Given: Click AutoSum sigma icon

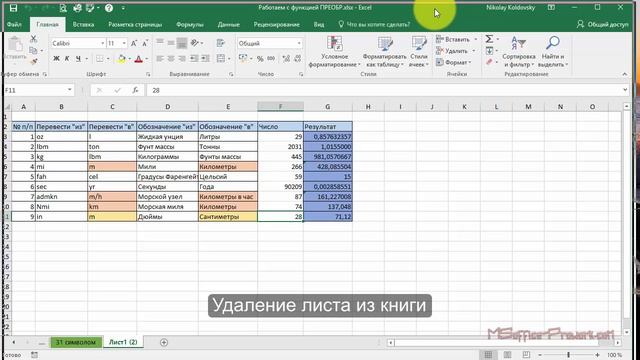Looking at the screenshot, I should pos(489,39).
